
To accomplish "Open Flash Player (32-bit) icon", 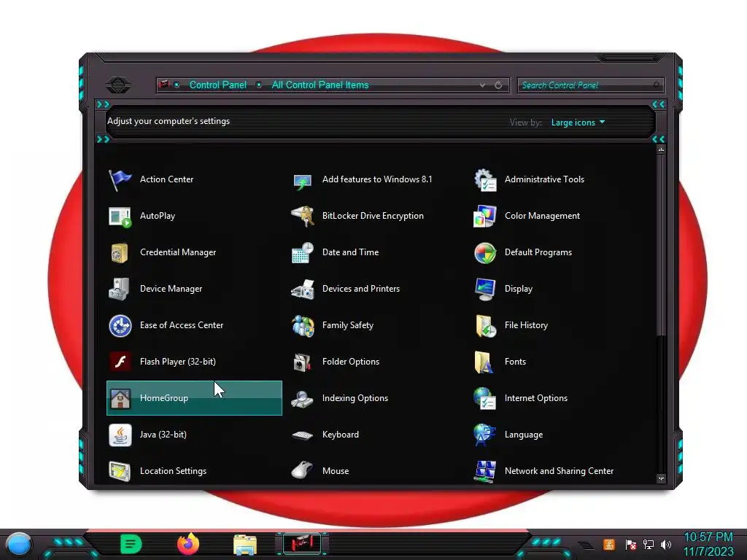I will tap(120, 362).
